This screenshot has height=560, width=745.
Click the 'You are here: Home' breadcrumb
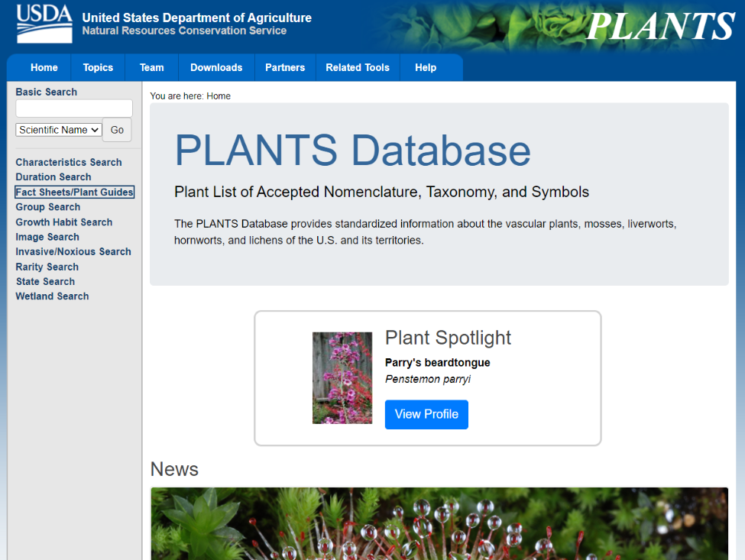pos(190,96)
